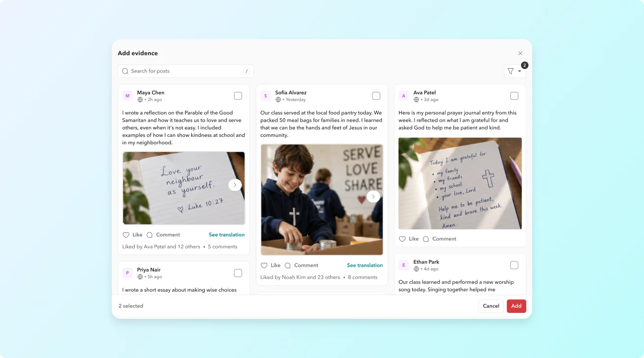
Task: Expand the filter dropdown arrow
Action: pos(520,72)
